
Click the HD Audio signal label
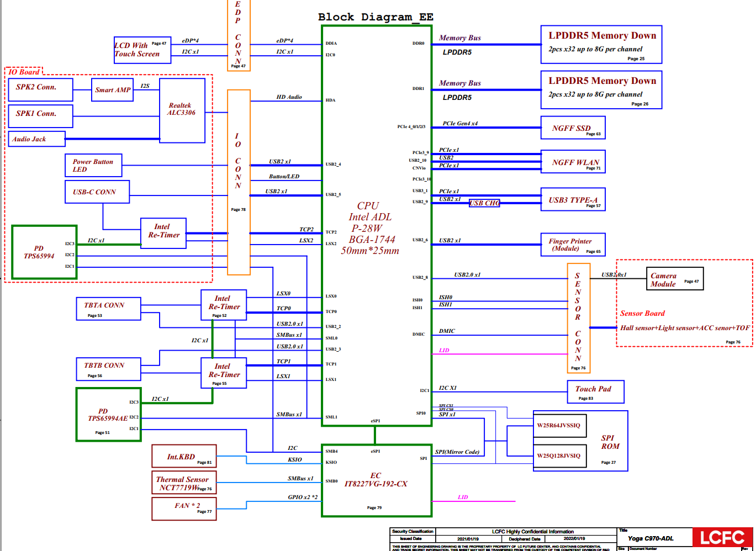pyautogui.click(x=289, y=97)
